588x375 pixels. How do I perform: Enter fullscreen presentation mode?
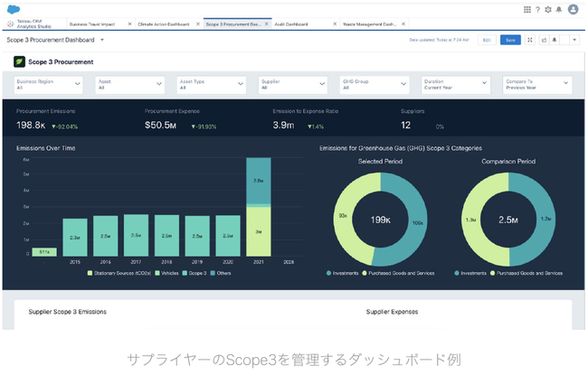(530, 40)
